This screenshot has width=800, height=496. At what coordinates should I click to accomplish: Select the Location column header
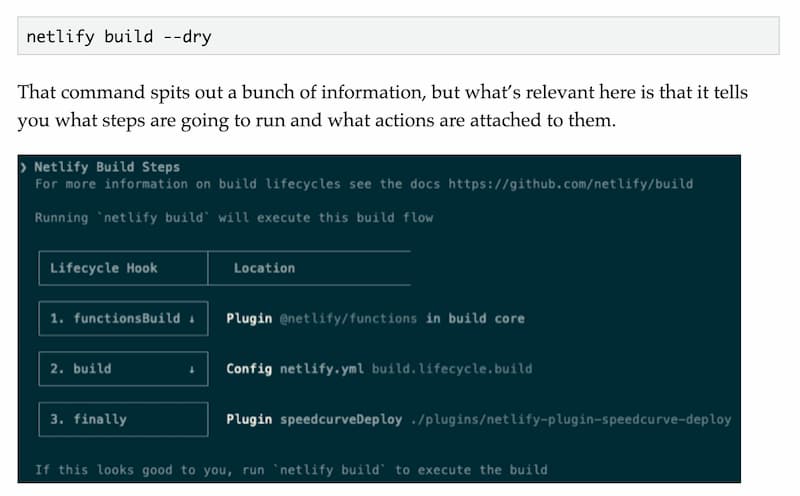[264, 268]
